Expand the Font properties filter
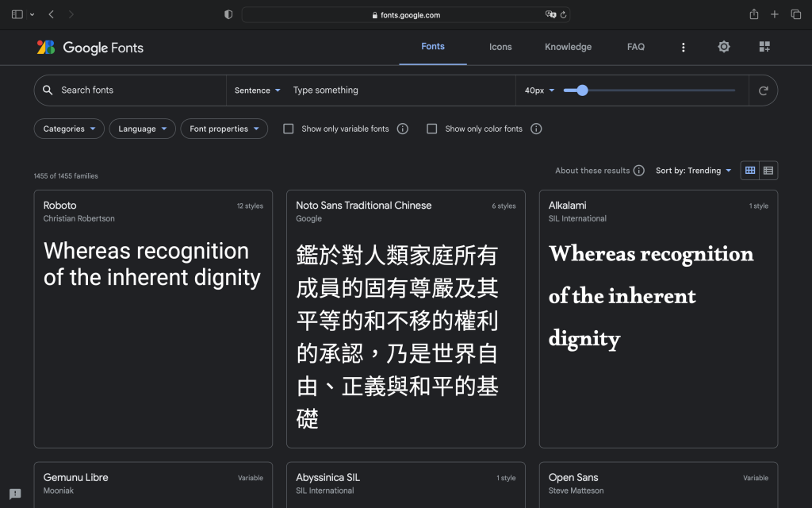 (224, 129)
